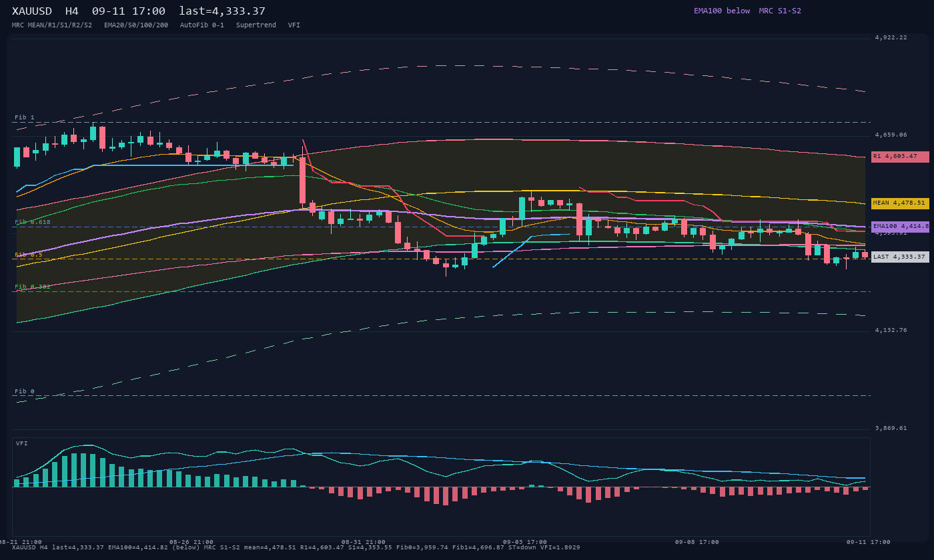Image resolution: width=934 pixels, height=560 pixels.
Task: Click the 3,869.61 price axis label
Action: [x=891, y=428]
